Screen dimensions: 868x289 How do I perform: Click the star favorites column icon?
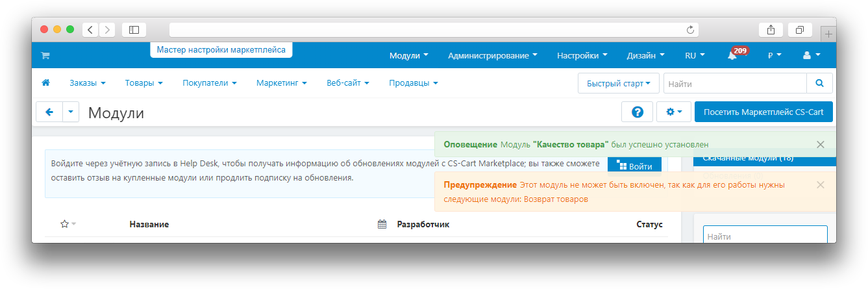[x=64, y=224]
